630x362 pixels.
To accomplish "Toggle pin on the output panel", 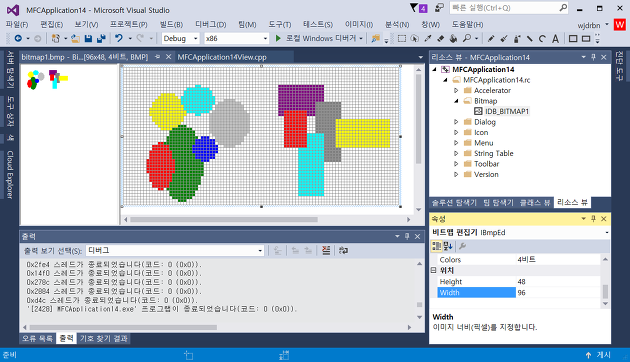I will 407,236.
